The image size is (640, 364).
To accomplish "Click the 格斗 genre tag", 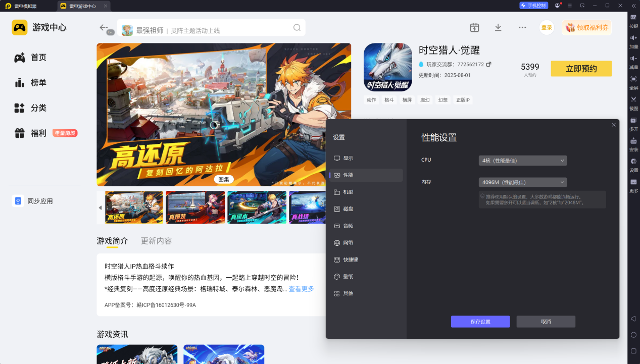I will [x=389, y=100].
